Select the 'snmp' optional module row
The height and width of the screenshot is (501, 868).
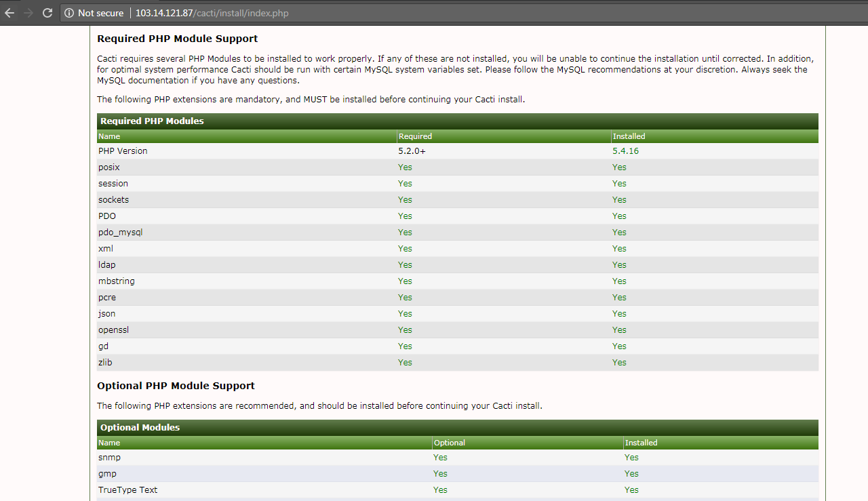108,457
